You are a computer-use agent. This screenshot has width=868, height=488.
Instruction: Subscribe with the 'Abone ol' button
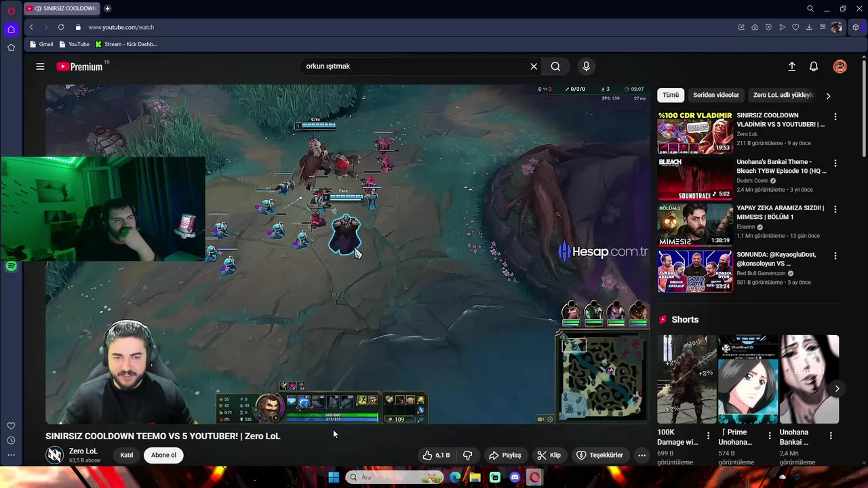point(163,455)
